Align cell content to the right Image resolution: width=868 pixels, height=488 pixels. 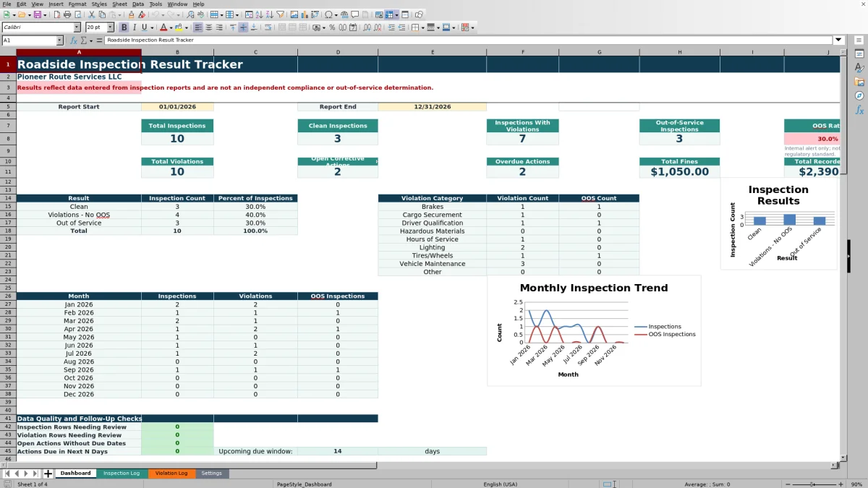point(219,27)
